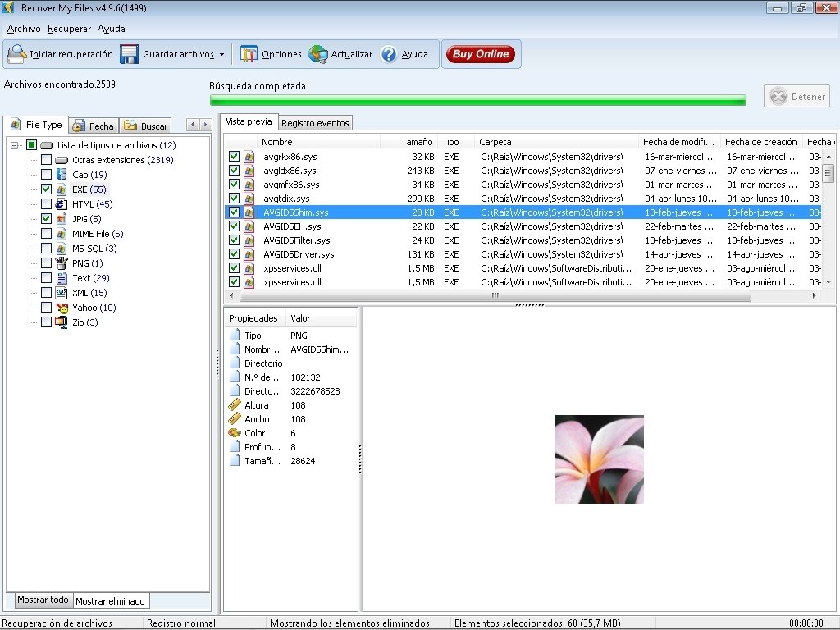Select the xpsservices.dll row dated 20-ene-jueves first

pos(523,268)
